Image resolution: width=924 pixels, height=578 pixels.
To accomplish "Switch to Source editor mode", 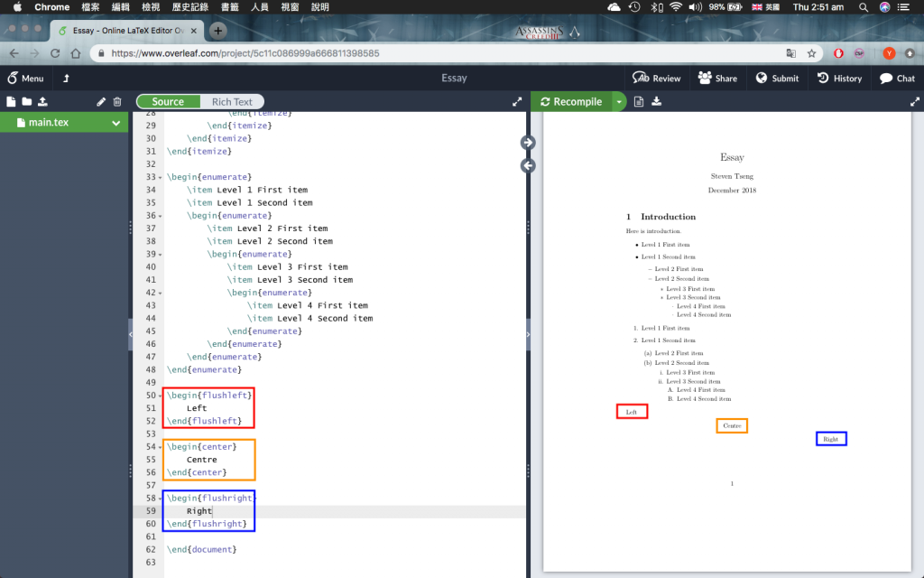I will (x=168, y=101).
